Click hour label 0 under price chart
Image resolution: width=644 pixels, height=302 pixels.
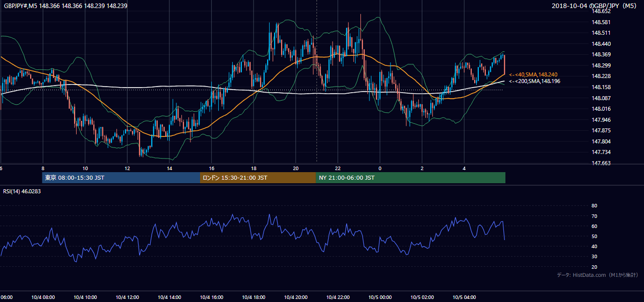[380, 169]
